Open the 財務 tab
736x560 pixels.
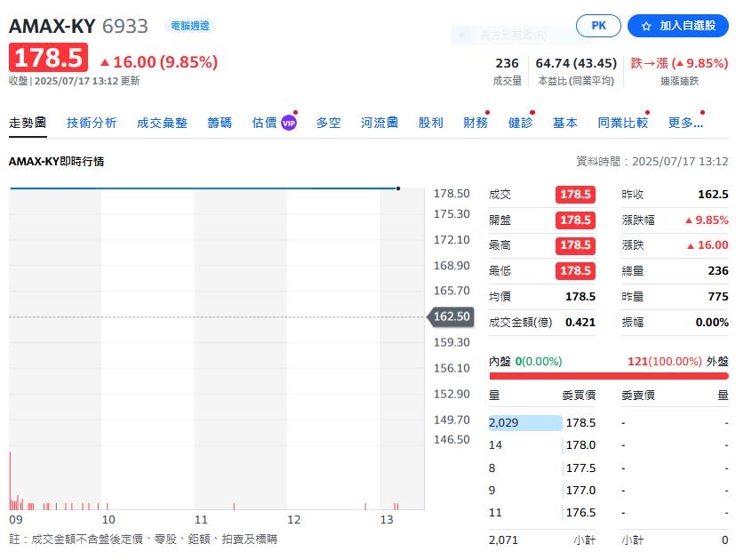pos(476,124)
